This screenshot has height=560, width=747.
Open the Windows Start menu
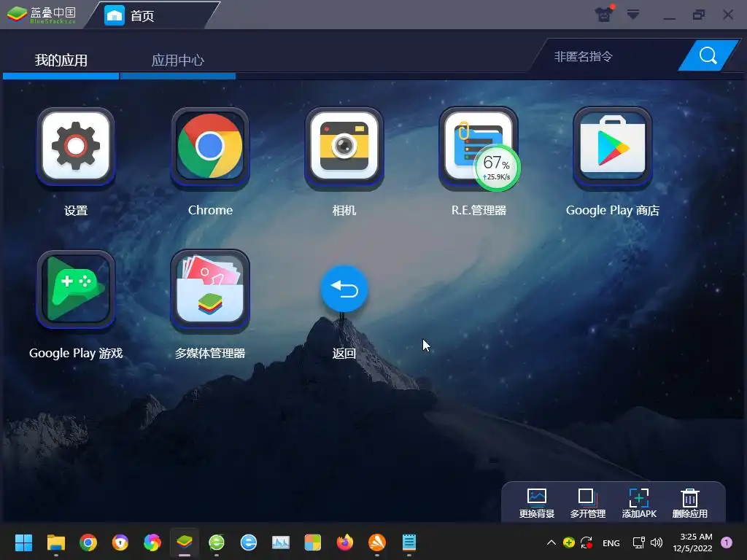23,542
